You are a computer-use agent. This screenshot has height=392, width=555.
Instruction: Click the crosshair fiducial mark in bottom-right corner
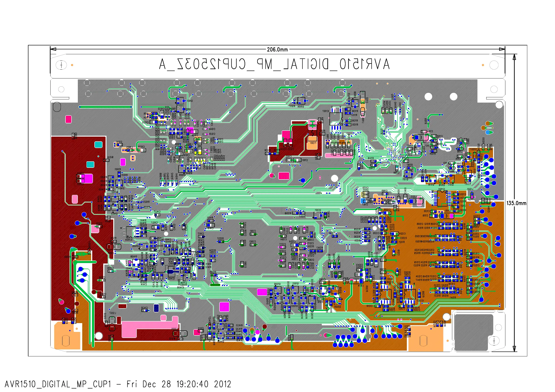pyautogui.click(x=494, y=341)
